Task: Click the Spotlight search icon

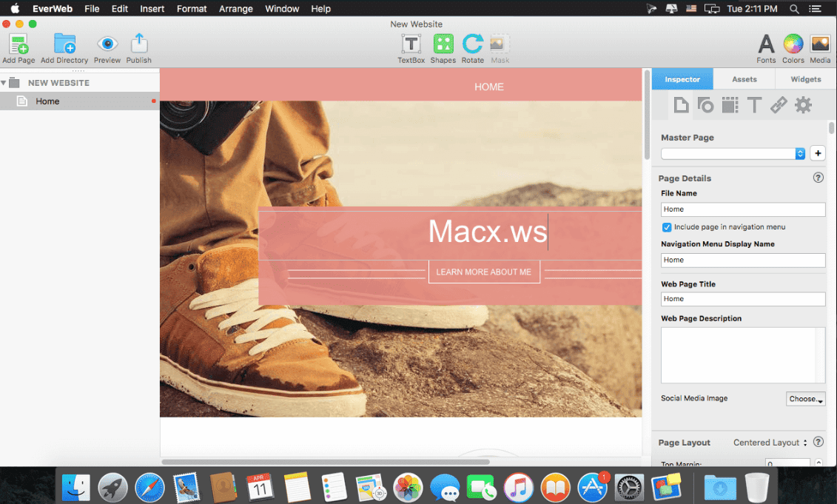Action: point(794,9)
